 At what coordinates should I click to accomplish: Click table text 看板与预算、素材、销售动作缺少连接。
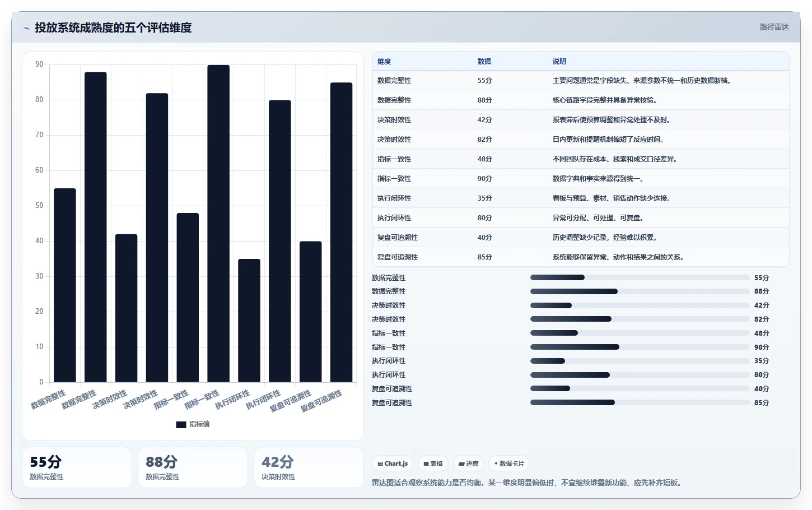click(612, 198)
